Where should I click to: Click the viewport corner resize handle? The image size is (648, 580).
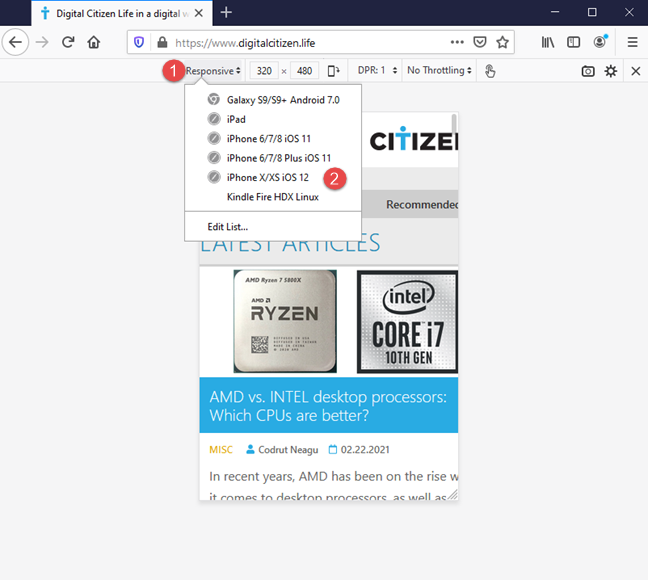pyautogui.click(x=453, y=494)
